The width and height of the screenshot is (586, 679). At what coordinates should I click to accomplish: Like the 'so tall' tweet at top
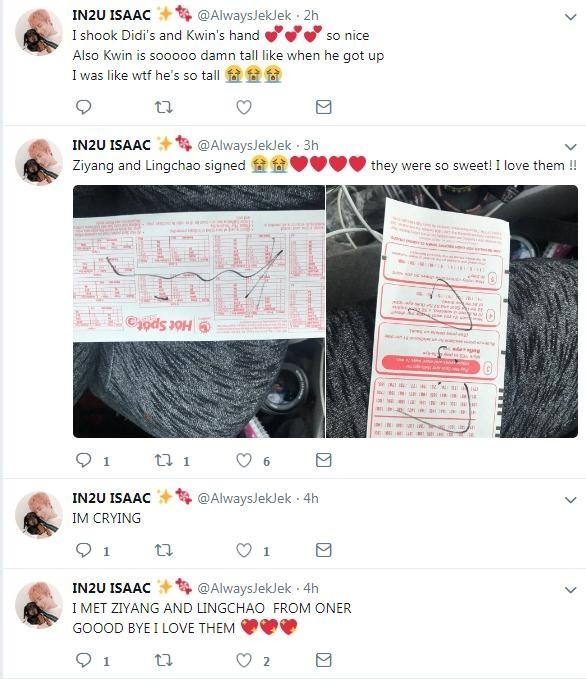point(244,107)
